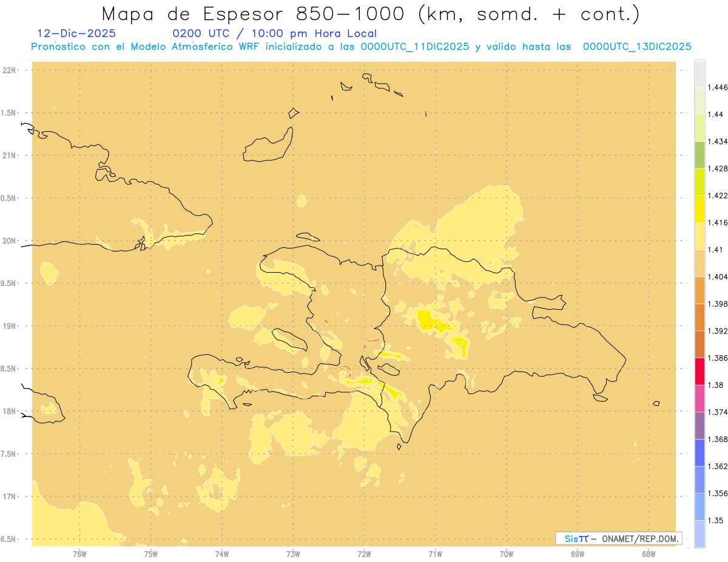Click the "17N" latitude label

tap(10, 497)
